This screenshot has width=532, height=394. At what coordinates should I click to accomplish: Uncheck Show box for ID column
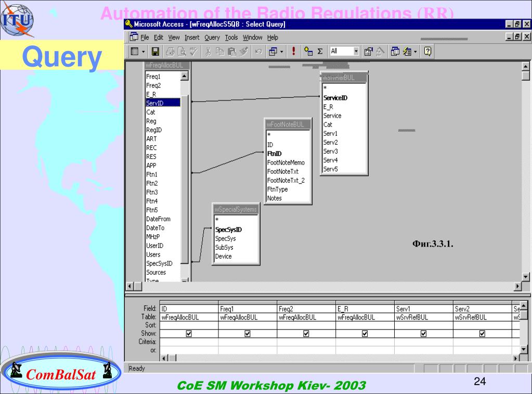tap(189, 334)
